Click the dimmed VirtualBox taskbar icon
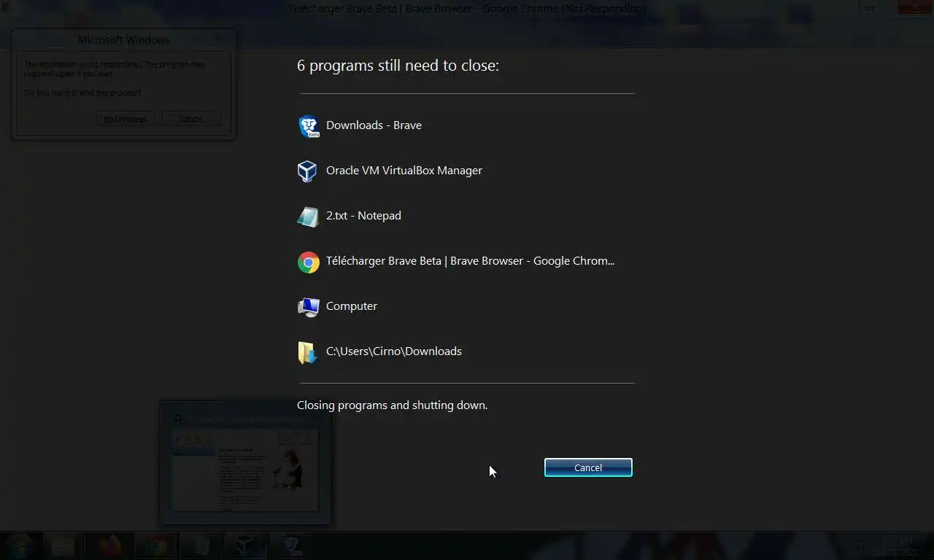The image size is (934, 560). (x=246, y=545)
